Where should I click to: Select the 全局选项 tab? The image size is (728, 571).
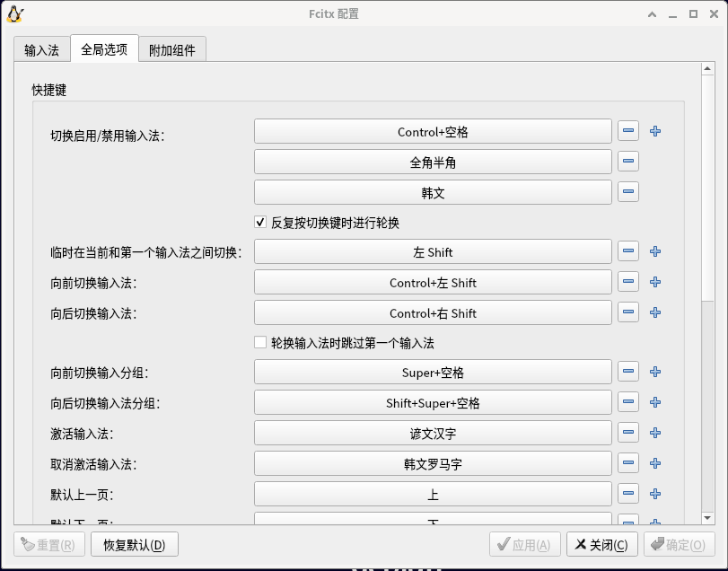[x=104, y=49]
